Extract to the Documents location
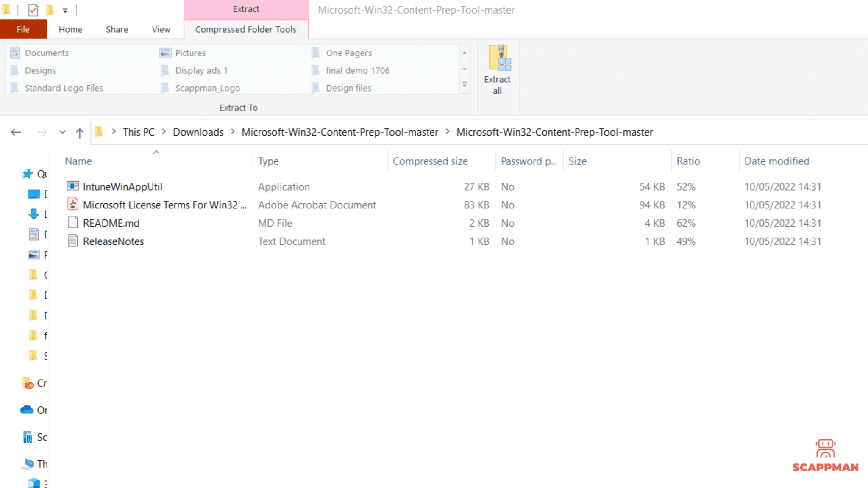Viewport: 868px width, 488px height. 47,53
